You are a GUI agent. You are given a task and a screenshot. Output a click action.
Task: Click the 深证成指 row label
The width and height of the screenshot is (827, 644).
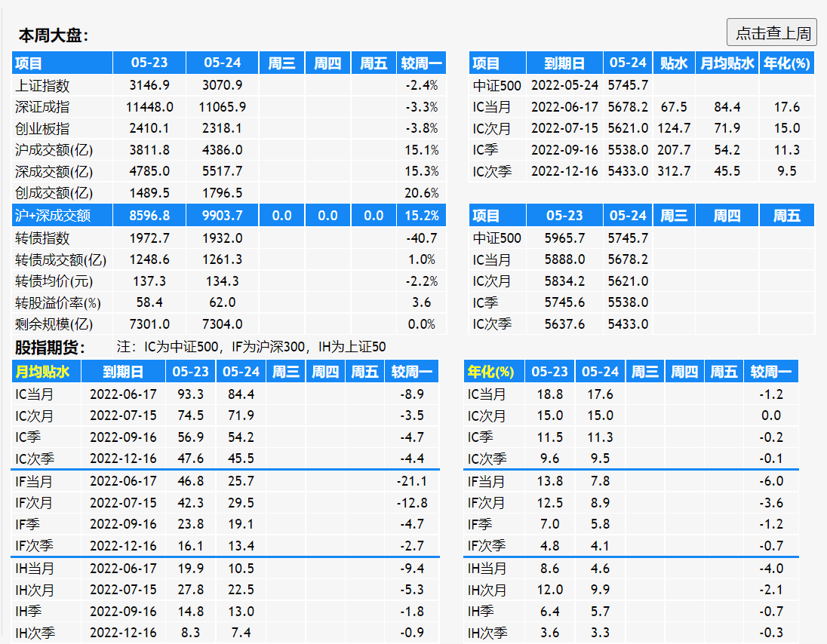[42, 107]
